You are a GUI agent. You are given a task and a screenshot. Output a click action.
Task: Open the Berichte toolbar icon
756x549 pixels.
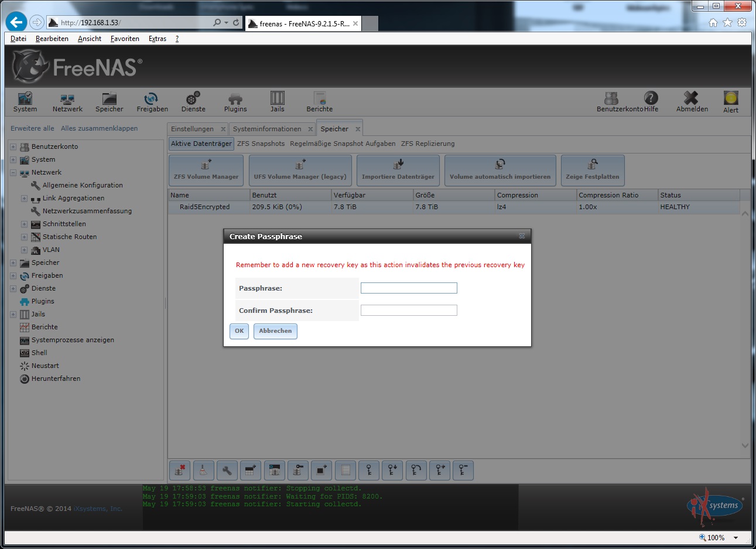click(320, 102)
